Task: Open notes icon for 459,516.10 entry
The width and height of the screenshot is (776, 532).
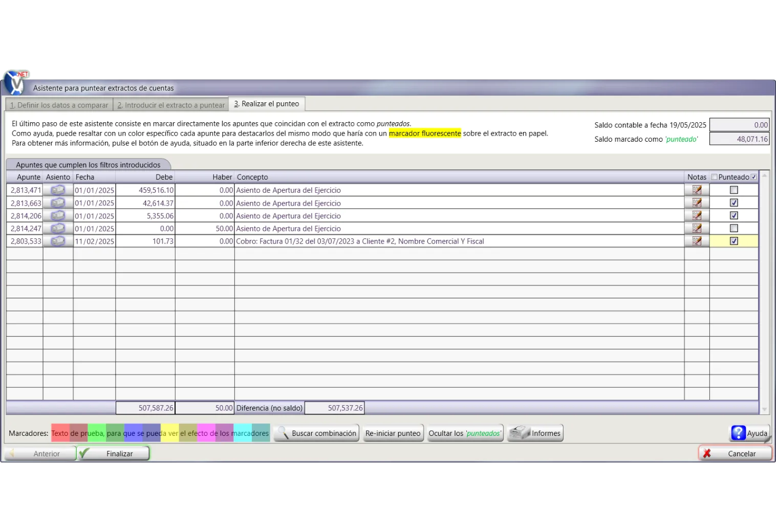Action: pos(697,190)
